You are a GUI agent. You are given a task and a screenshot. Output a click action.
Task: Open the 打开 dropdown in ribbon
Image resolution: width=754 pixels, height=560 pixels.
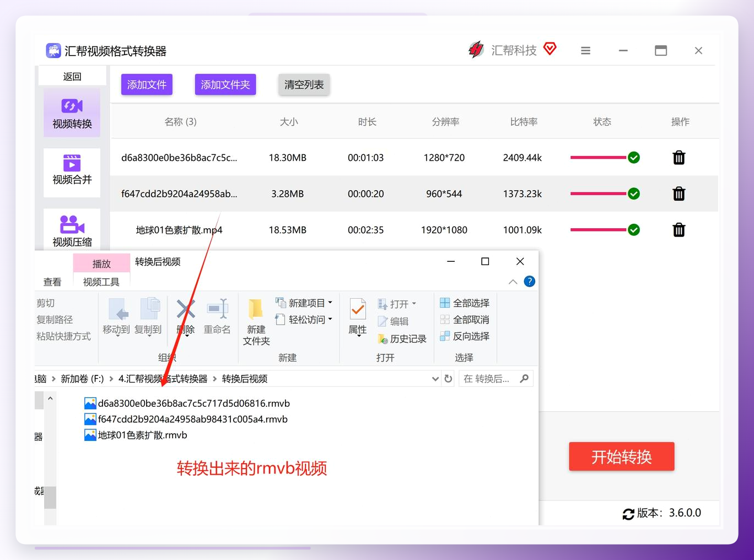pos(397,304)
